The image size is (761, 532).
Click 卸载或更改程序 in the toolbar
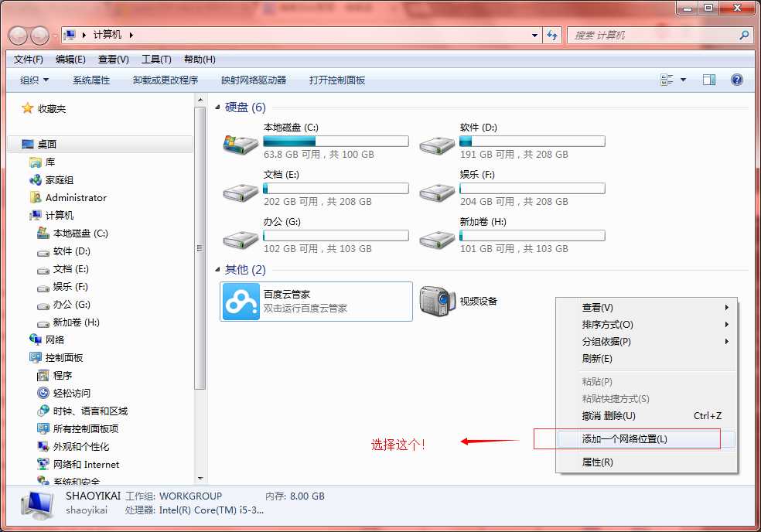(166, 80)
